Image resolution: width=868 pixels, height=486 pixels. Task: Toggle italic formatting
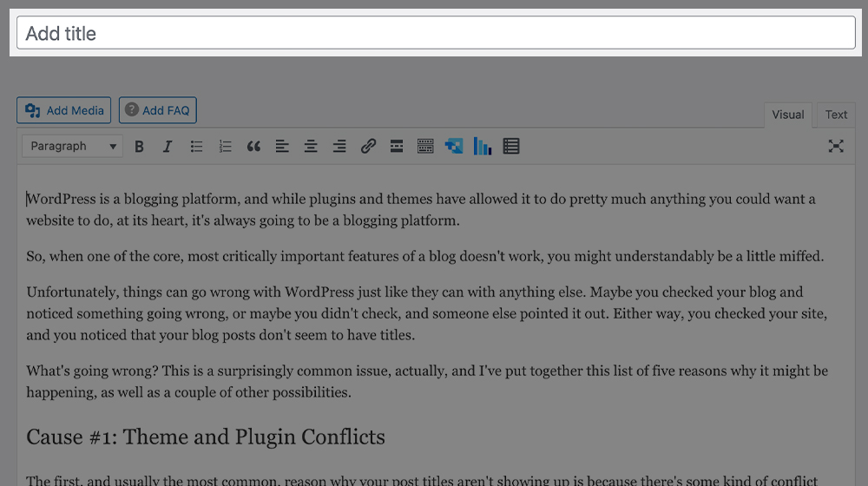168,146
